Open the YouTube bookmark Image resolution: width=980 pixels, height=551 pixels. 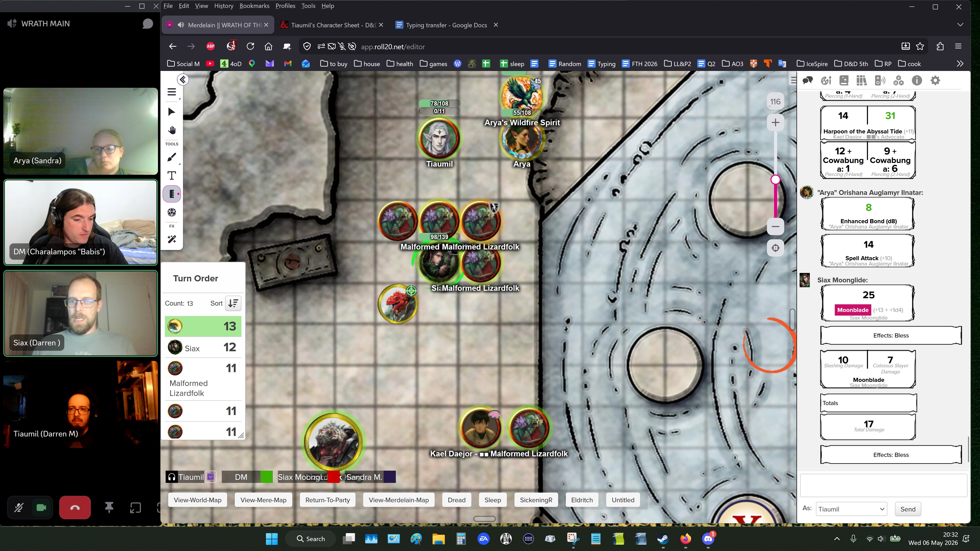coord(210,64)
